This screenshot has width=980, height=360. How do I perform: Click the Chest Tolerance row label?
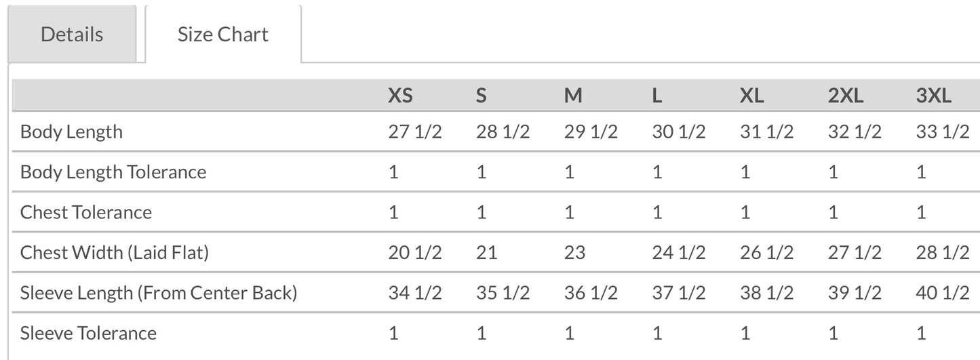pyautogui.click(x=86, y=212)
